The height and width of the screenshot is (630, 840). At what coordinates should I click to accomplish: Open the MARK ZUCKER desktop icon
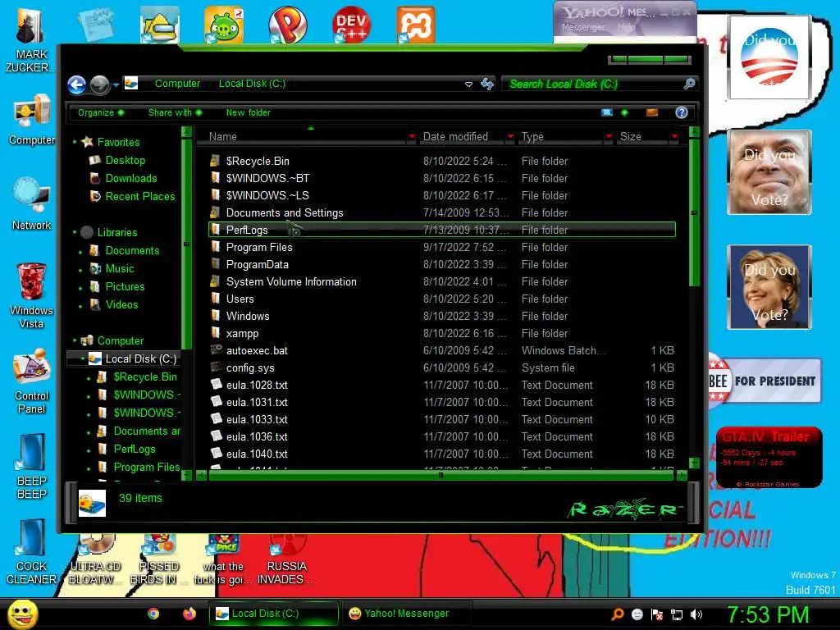pos(31,40)
